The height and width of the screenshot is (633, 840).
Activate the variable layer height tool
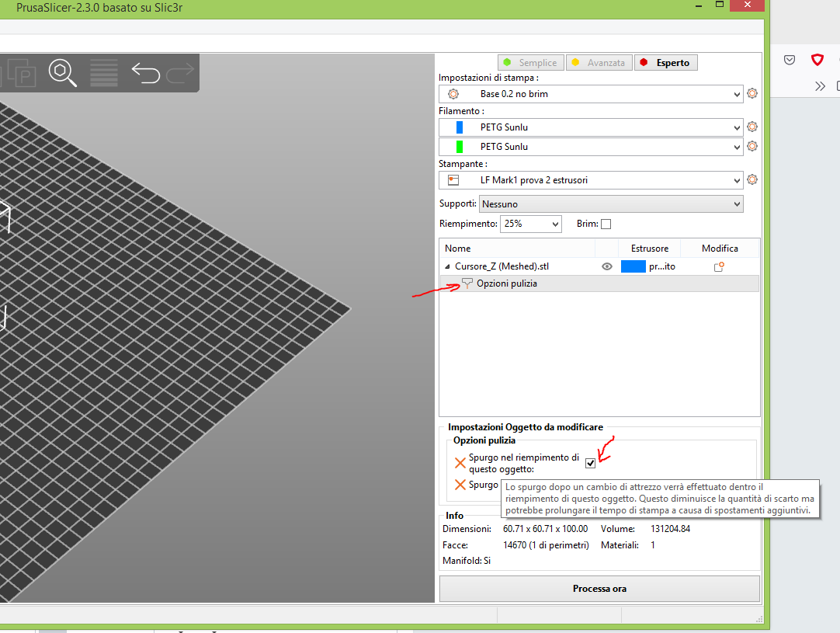[104, 73]
